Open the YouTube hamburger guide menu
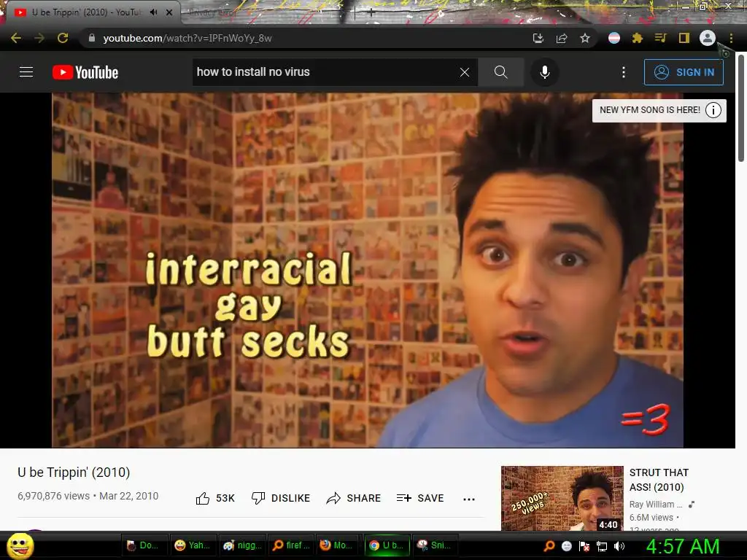The image size is (747, 560). (x=26, y=72)
